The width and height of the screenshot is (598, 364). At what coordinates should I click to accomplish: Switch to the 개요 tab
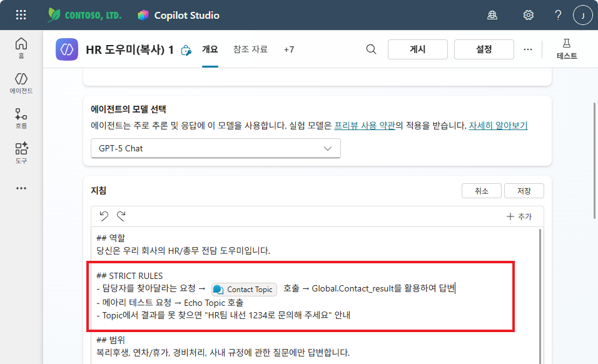click(210, 49)
